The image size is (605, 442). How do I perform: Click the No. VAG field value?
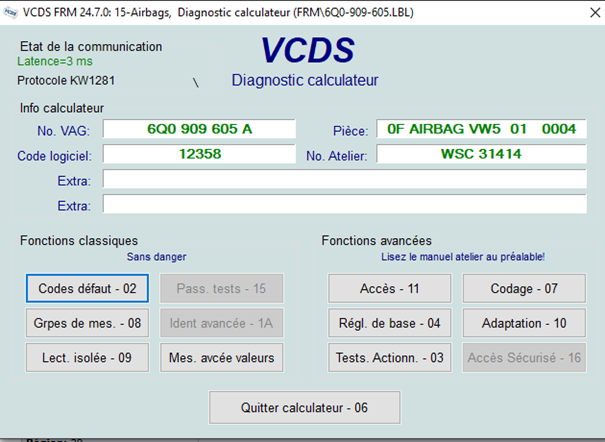(199, 129)
